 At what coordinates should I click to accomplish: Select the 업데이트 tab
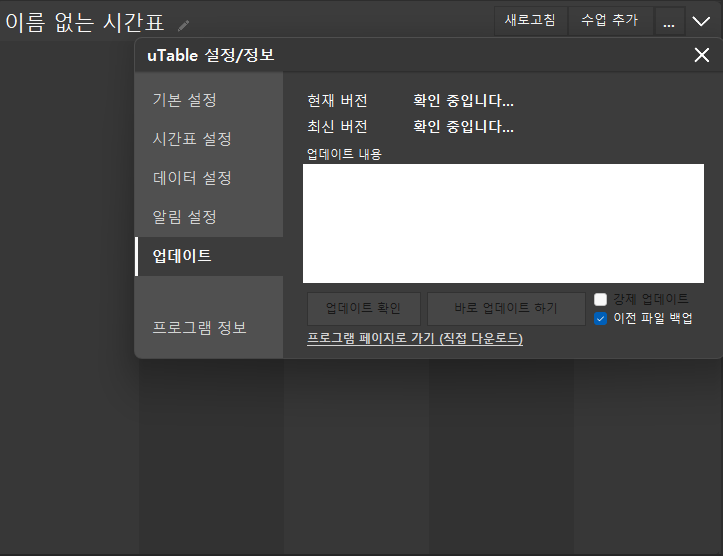(209, 256)
